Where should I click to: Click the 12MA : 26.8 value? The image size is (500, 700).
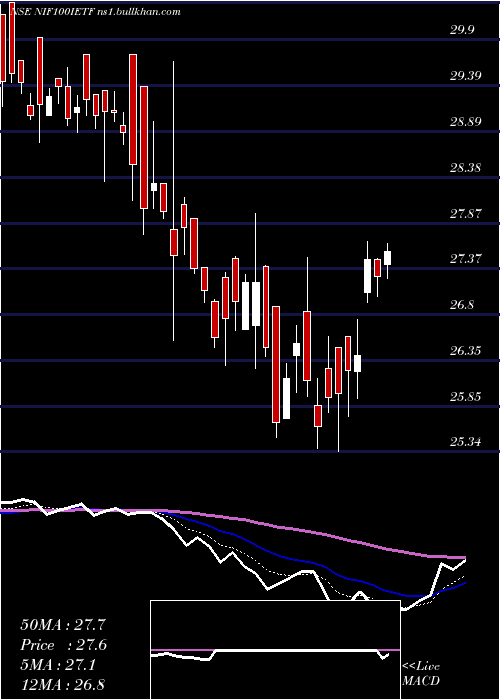63,684
